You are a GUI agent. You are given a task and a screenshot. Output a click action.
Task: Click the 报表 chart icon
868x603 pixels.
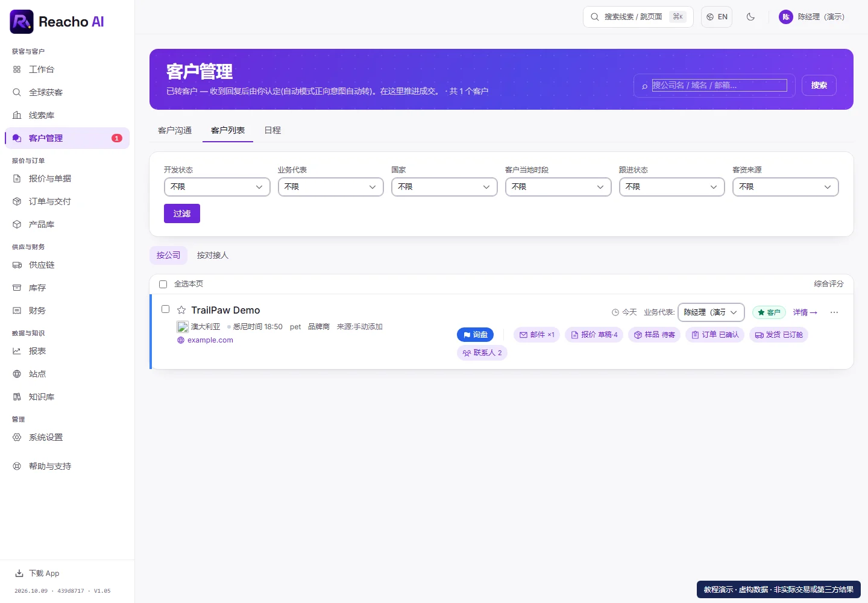[17, 351]
